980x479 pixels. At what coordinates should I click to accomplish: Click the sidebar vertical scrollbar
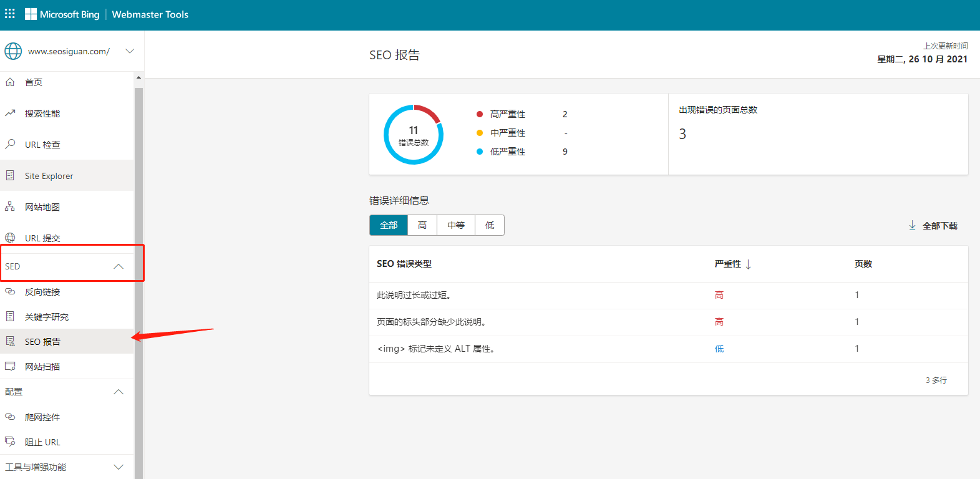[138, 283]
